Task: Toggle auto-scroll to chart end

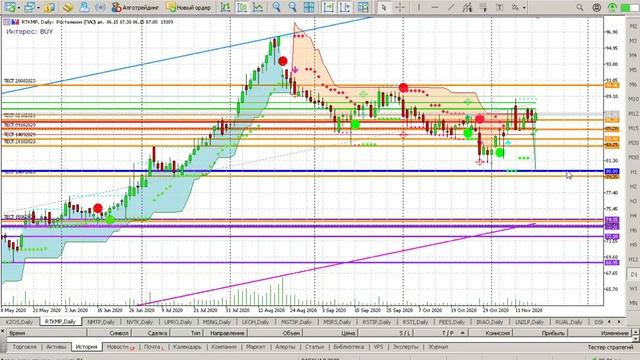Action: point(329,7)
